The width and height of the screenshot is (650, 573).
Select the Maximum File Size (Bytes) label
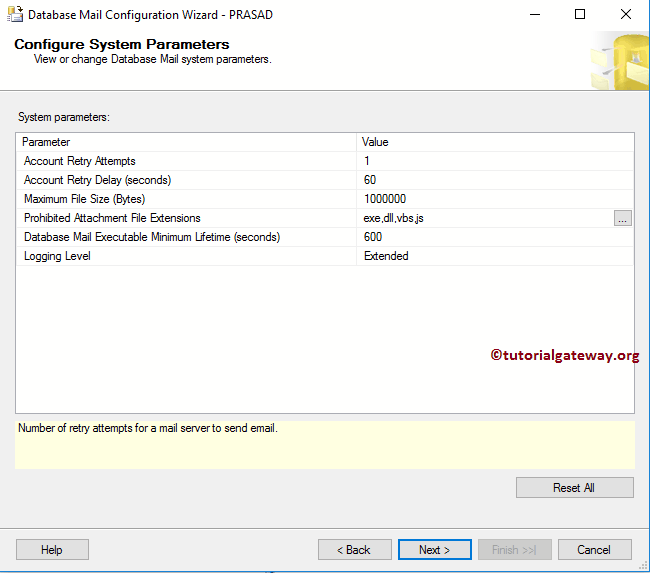point(85,199)
